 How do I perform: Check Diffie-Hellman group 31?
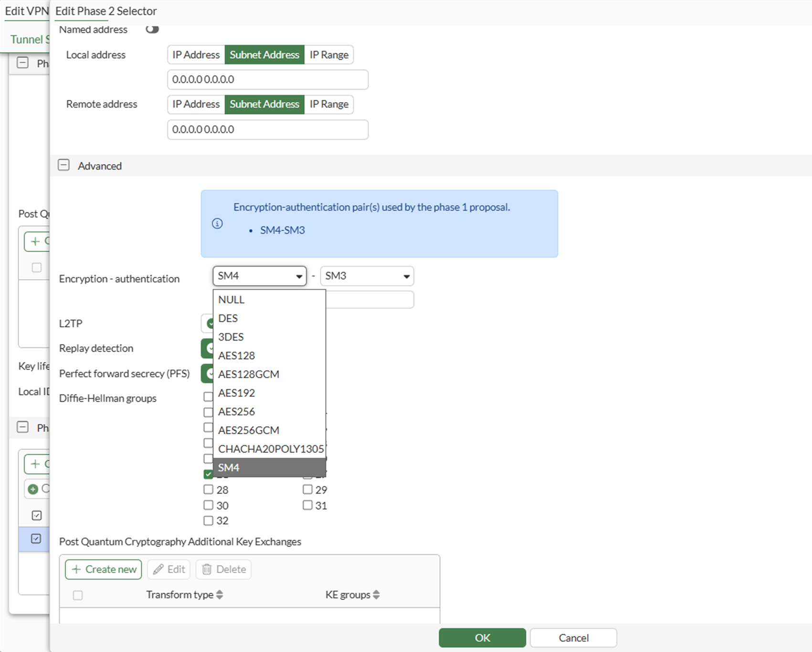(x=307, y=505)
